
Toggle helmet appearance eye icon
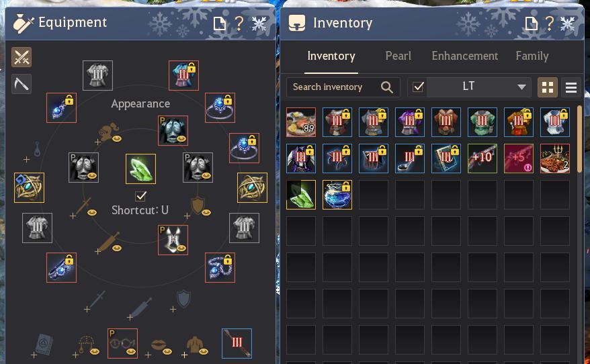click(x=116, y=138)
